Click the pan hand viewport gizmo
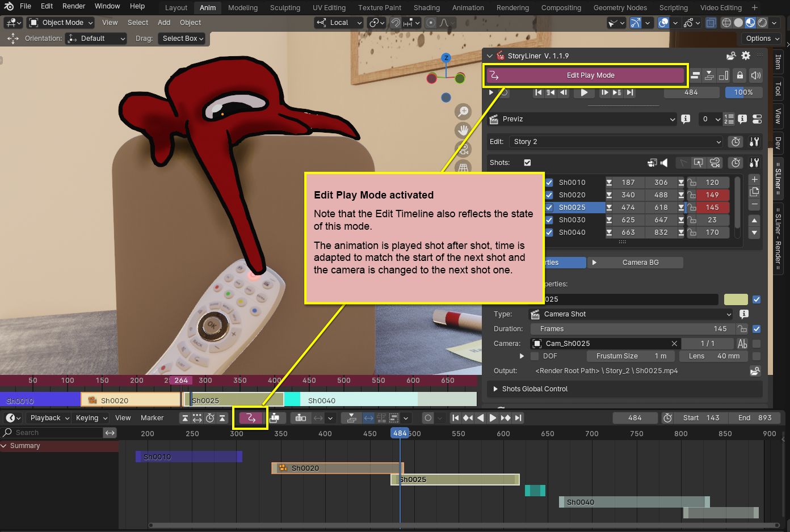Viewport: 790px width, 532px height. [x=464, y=130]
